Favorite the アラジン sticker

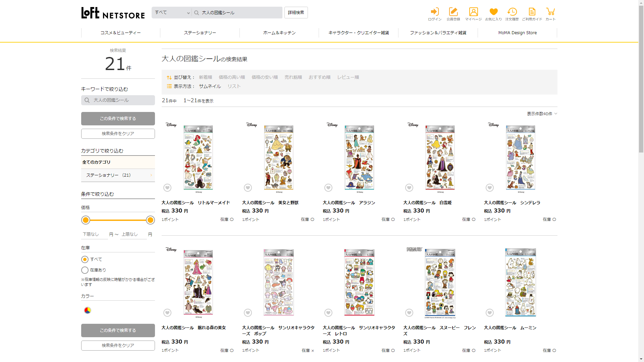tap(328, 188)
